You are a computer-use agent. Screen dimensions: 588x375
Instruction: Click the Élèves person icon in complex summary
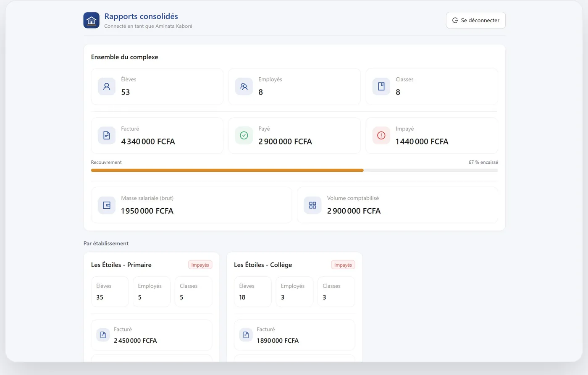107,87
